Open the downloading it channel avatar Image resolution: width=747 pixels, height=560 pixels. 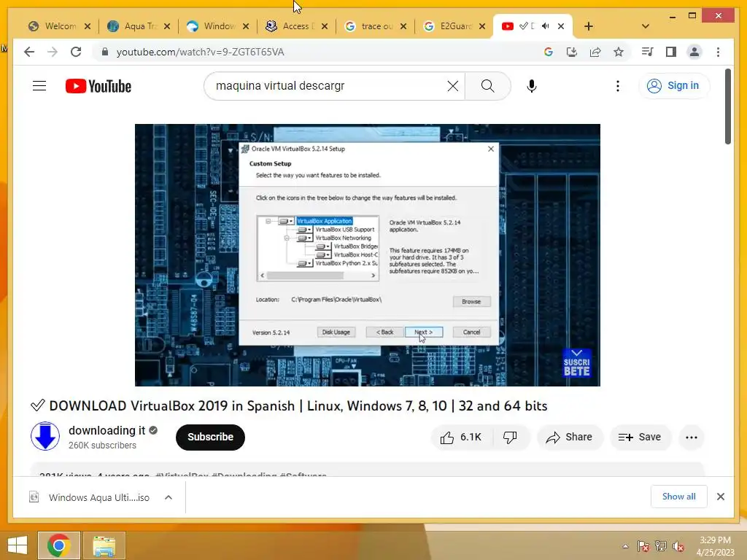(x=45, y=436)
